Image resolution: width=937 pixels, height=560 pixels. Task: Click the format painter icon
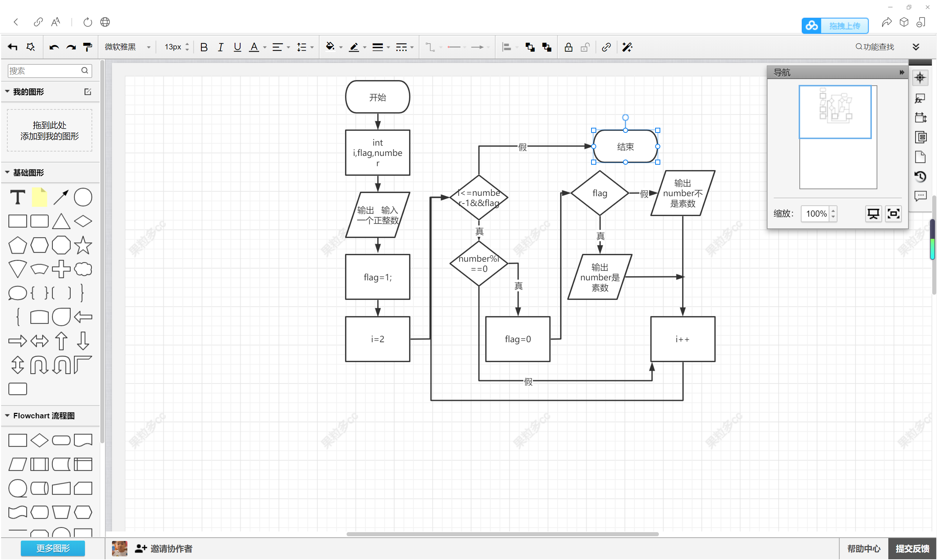(87, 47)
